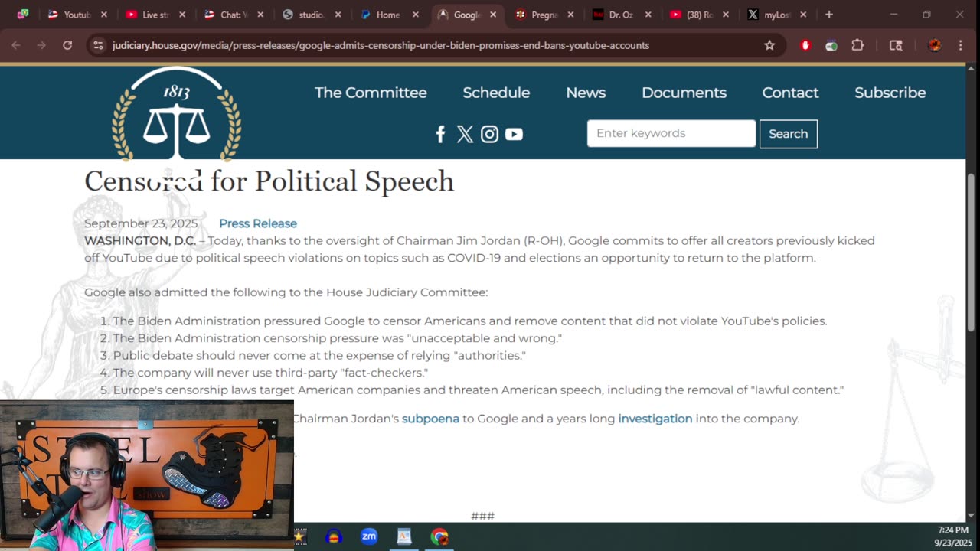Open the Chrome profile avatar
The width and height of the screenshot is (980, 551).
tap(935, 45)
